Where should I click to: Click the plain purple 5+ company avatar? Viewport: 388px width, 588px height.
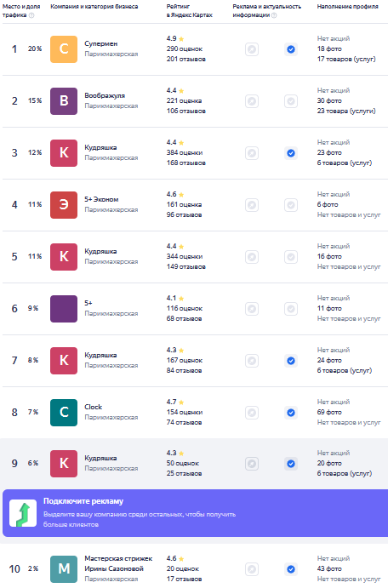(64, 309)
